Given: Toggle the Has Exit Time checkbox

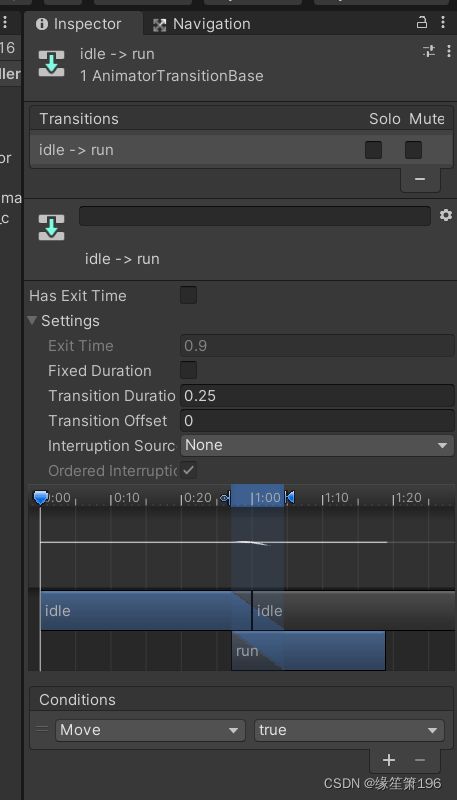Looking at the screenshot, I should point(188,295).
